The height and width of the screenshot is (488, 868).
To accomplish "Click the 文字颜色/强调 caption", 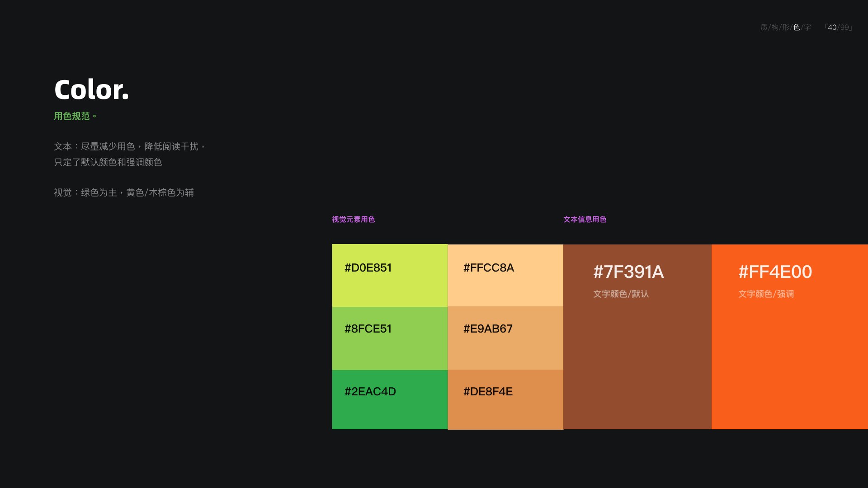I will 766,294.
